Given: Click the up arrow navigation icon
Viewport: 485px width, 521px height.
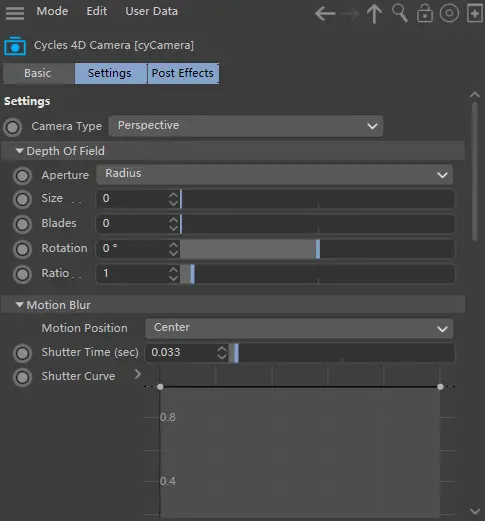Looking at the screenshot, I should [x=374, y=14].
